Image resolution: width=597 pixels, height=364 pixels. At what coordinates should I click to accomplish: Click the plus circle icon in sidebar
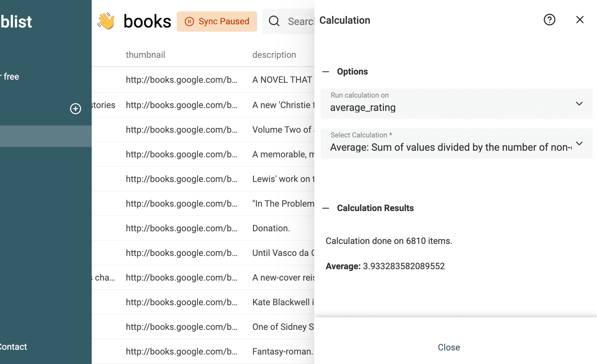[x=76, y=109]
